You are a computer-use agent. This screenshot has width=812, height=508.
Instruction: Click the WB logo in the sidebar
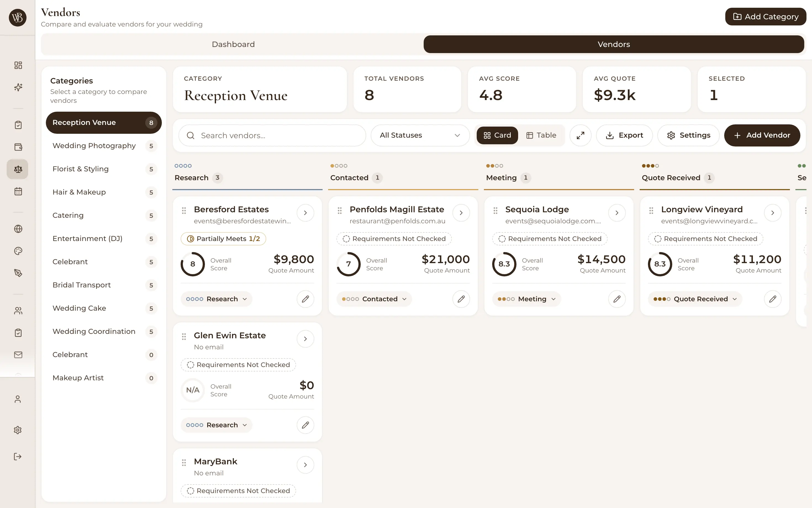coord(17,17)
